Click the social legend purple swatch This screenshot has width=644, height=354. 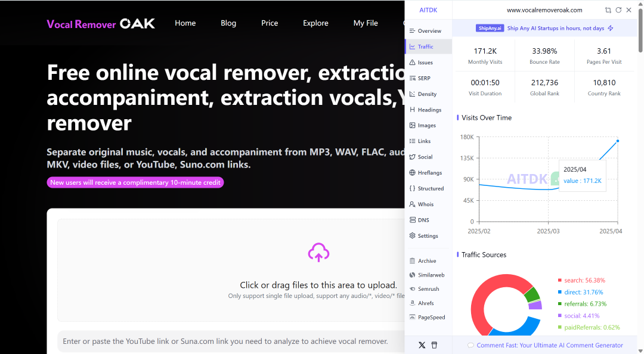coord(560,315)
